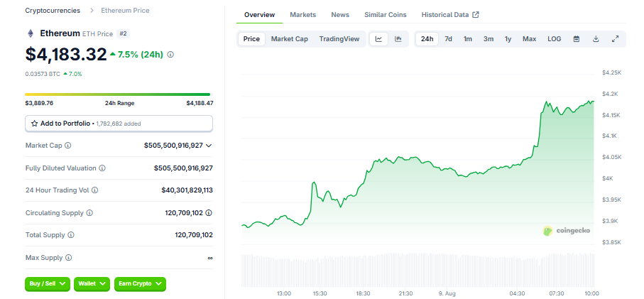The image size is (644, 299).
Task: Click the volume bars below the chart
Action: click(417, 270)
